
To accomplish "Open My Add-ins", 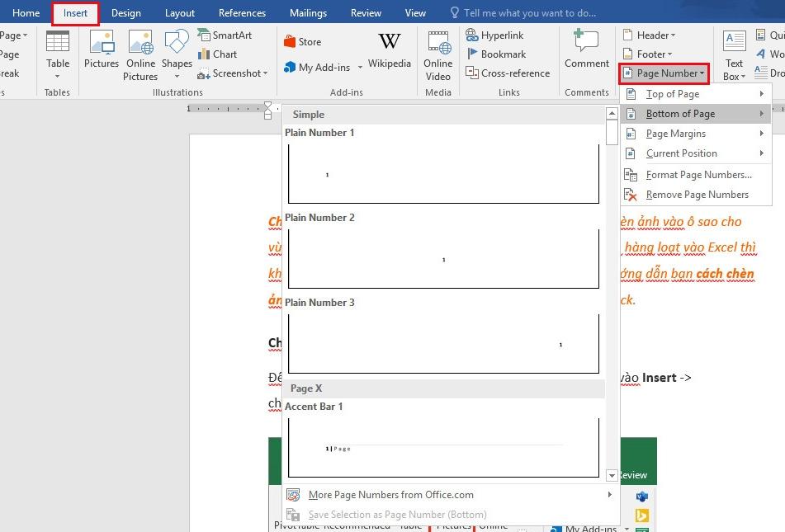I will click(316, 67).
